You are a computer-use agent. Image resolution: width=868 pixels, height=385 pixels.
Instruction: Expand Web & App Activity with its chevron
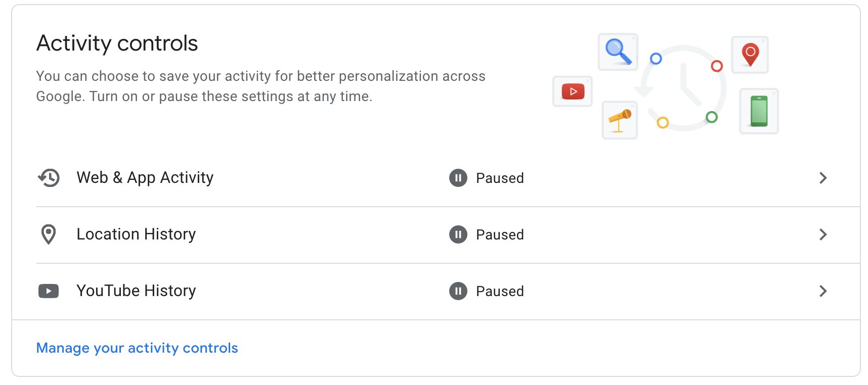pyautogui.click(x=823, y=178)
